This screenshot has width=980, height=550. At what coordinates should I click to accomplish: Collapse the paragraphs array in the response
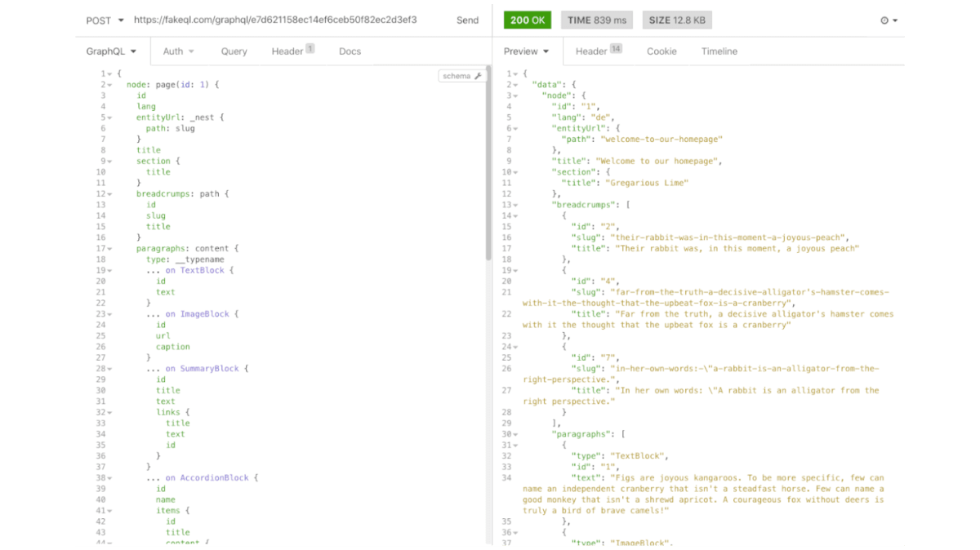click(514, 433)
